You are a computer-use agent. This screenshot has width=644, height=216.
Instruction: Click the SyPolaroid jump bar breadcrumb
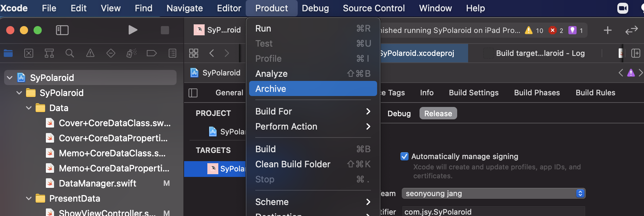216,73
